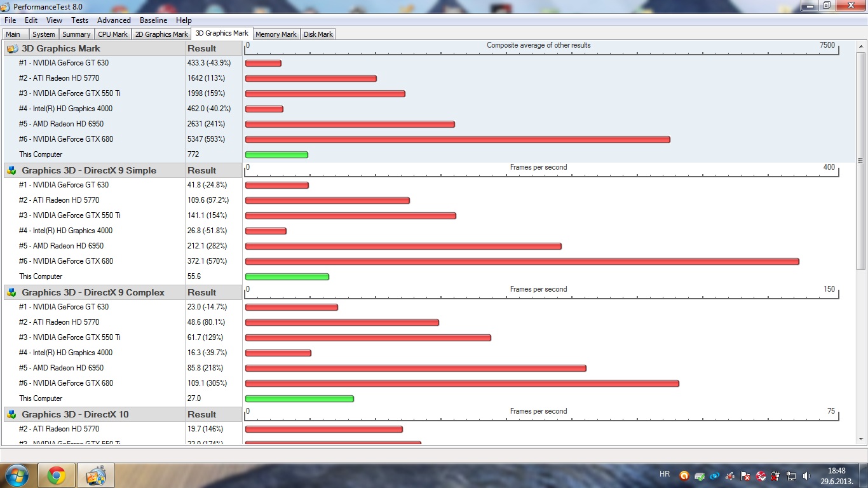Open the Tests menu
Screen dimensions: 868x488
[x=80, y=20]
